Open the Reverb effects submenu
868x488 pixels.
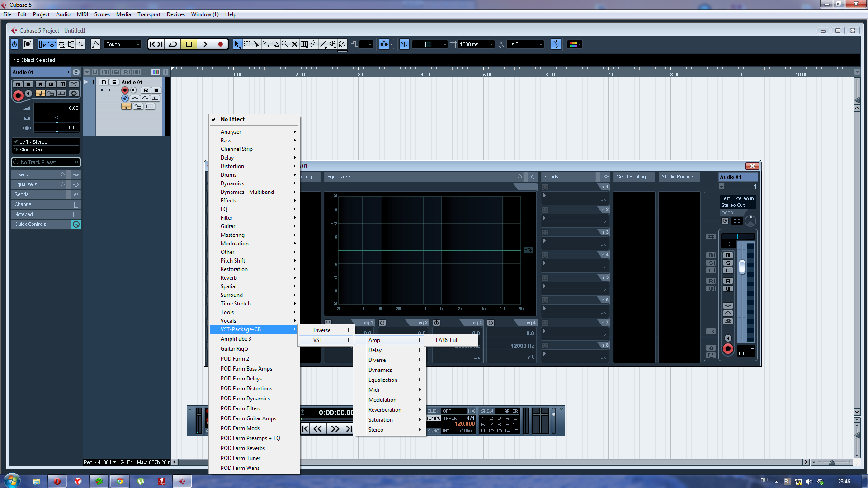[229, 278]
